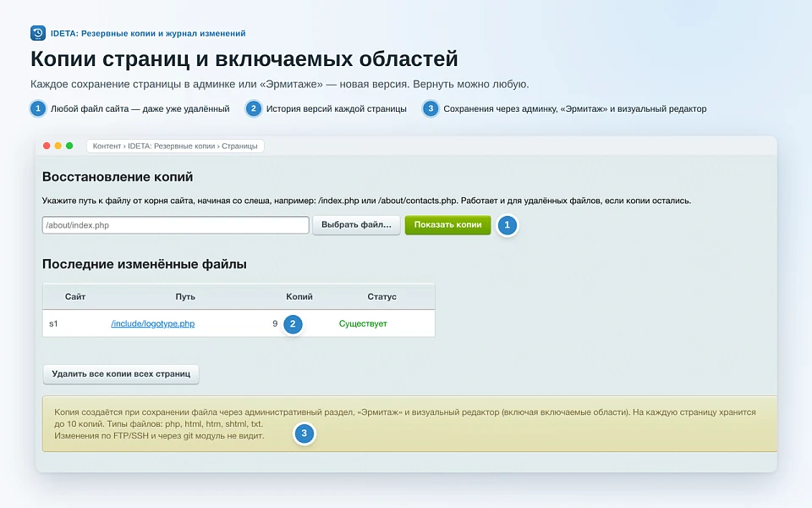Click the breadcrumb Контент › IDETA: Резервные копии › Страницы

pyautogui.click(x=175, y=146)
